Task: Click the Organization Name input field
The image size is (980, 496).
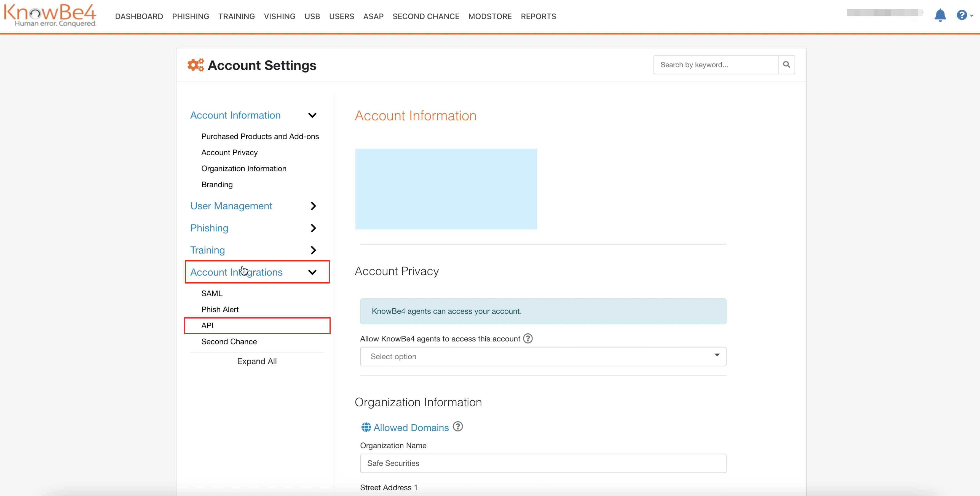Action: coord(543,463)
